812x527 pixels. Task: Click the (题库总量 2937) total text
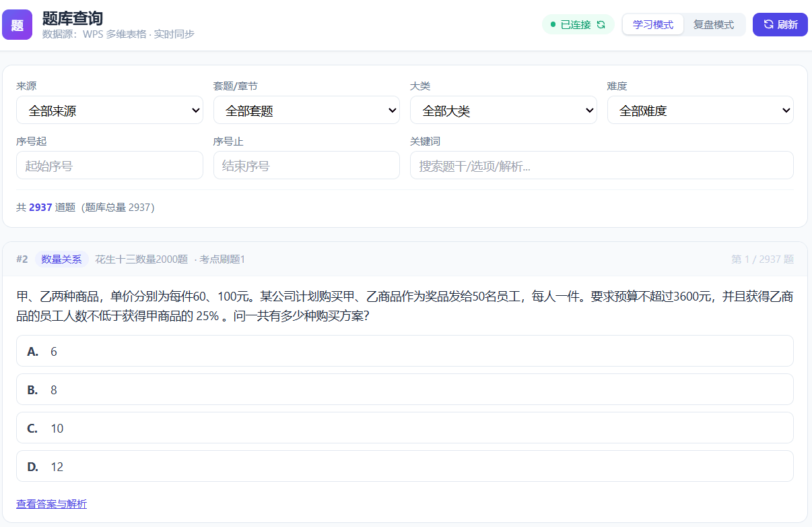point(119,208)
